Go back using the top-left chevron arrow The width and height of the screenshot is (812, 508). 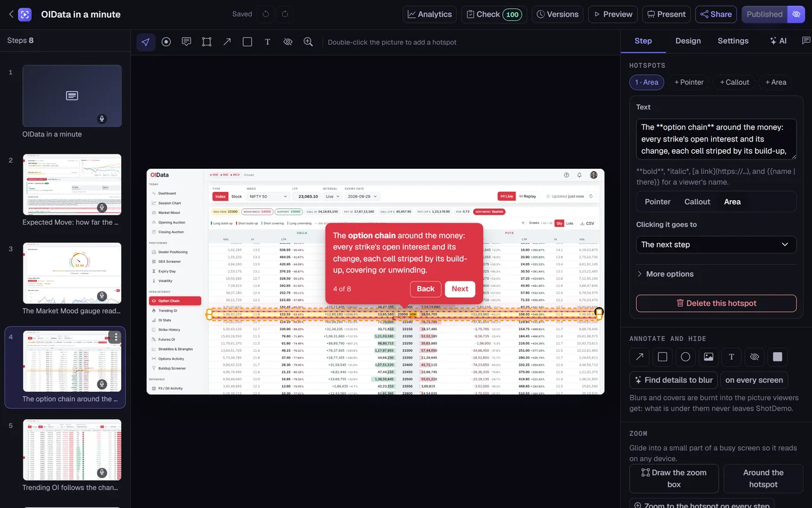click(11, 14)
